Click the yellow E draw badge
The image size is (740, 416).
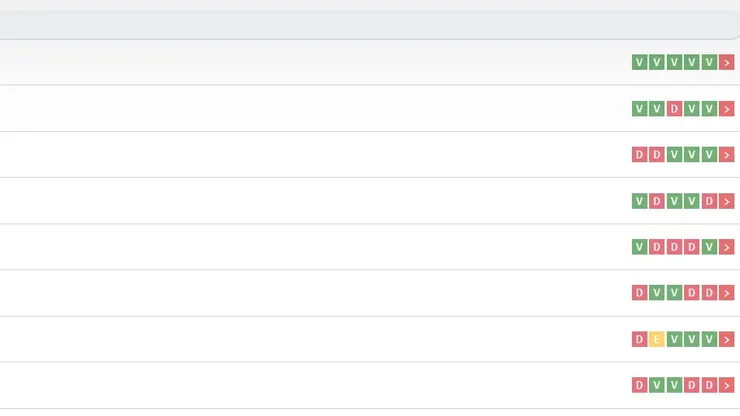(657, 339)
